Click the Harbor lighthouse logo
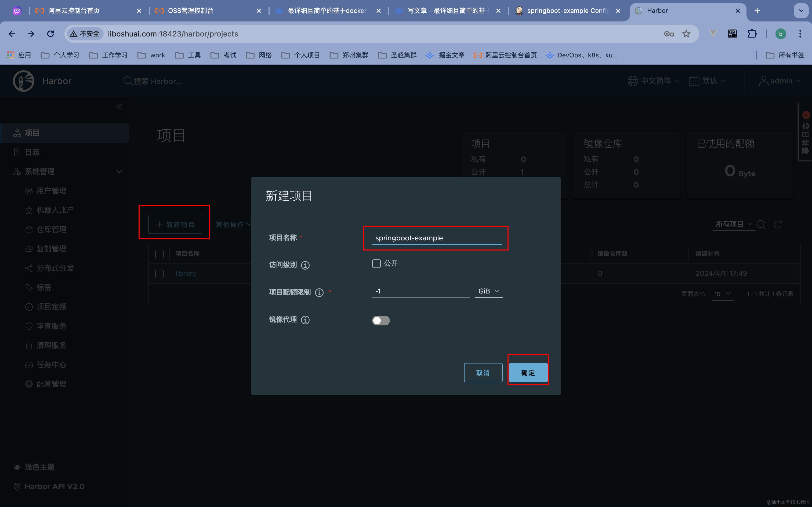This screenshot has width=812, height=507. pyautogui.click(x=23, y=81)
